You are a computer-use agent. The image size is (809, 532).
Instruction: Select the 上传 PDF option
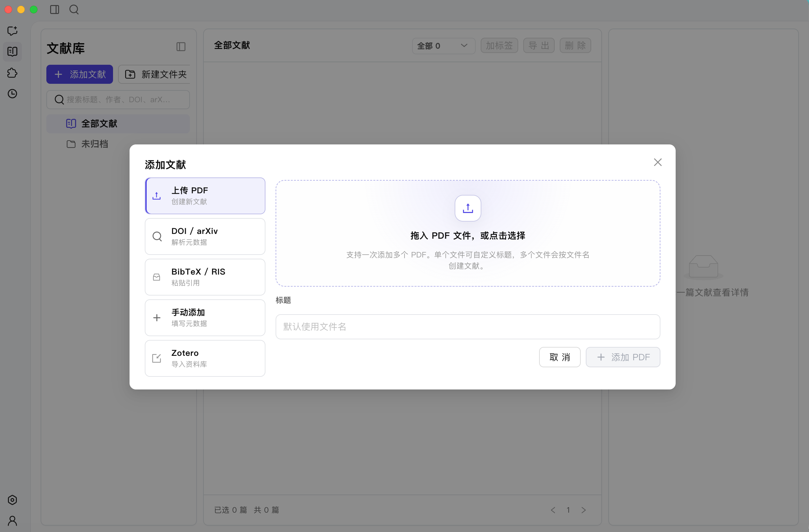[x=205, y=196]
